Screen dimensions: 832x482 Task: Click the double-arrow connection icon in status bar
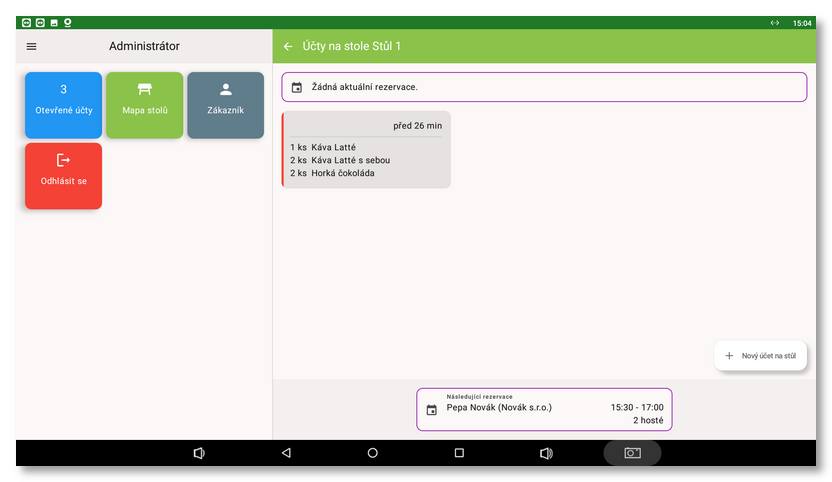[775, 23]
